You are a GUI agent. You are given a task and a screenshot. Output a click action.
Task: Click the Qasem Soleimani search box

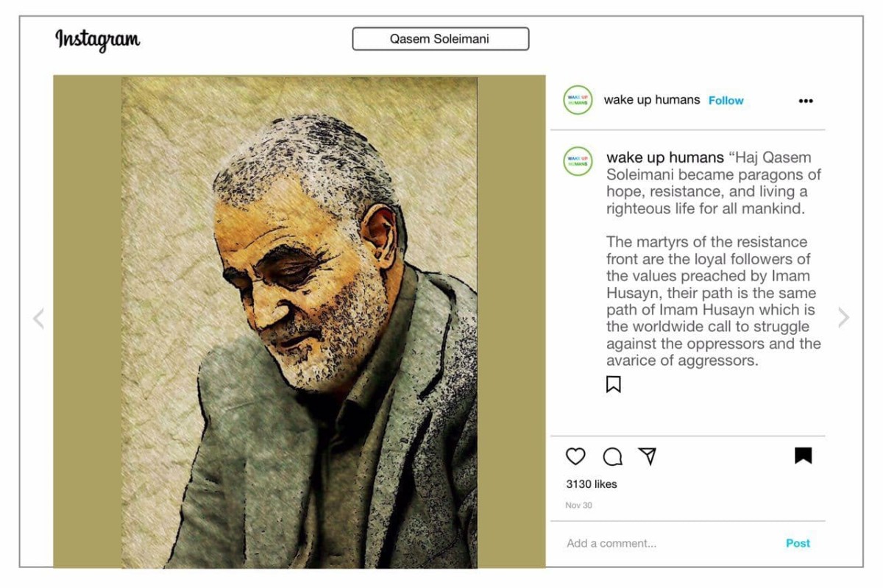click(440, 39)
